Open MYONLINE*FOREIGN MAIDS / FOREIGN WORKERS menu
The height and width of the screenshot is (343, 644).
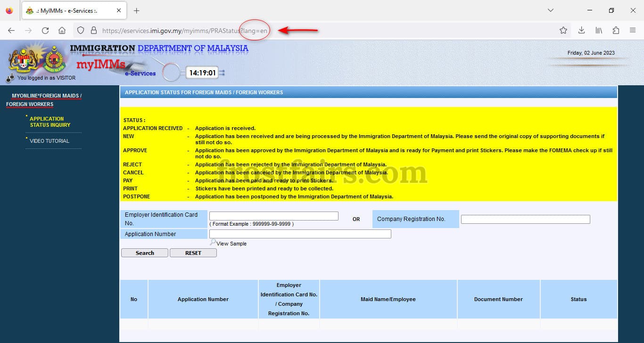(44, 100)
